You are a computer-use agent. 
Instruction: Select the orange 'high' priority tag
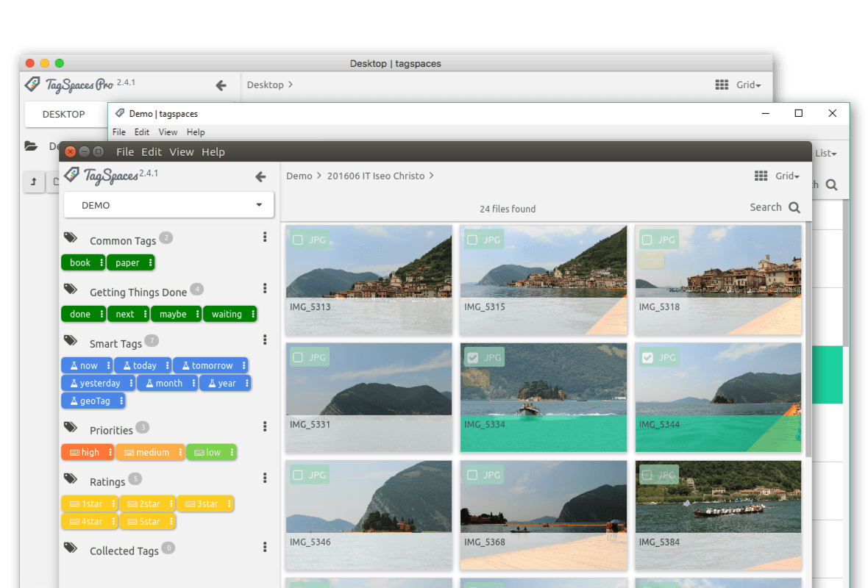85,452
